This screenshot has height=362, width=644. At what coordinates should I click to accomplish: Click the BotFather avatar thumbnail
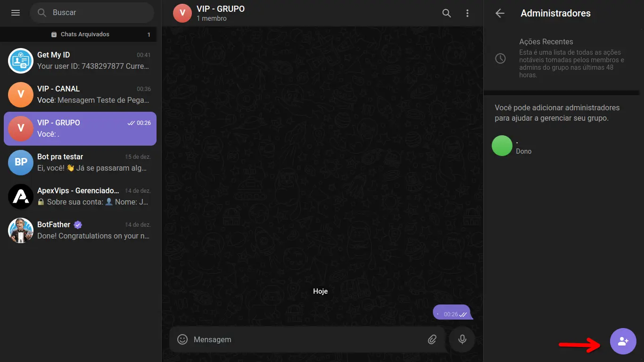pyautogui.click(x=21, y=230)
